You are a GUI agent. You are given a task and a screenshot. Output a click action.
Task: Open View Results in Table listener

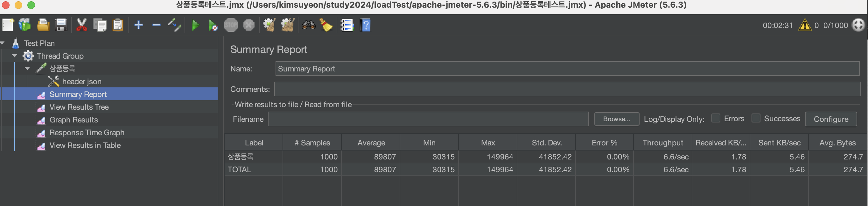coord(85,145)
